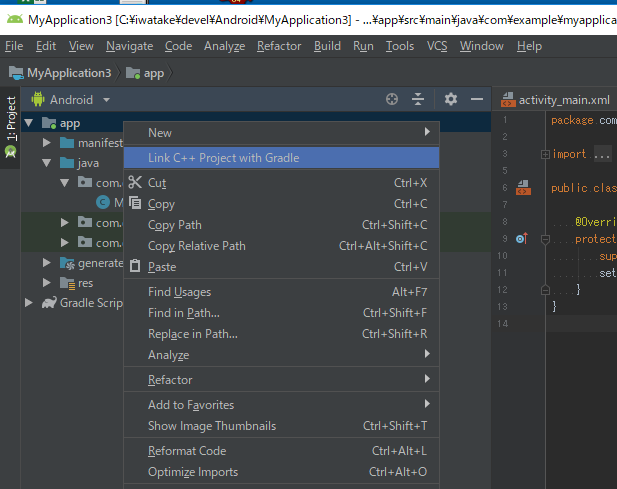Click the MyApplication3 breadcrumb label
This screenshot has width=617, height=489.
69,73
